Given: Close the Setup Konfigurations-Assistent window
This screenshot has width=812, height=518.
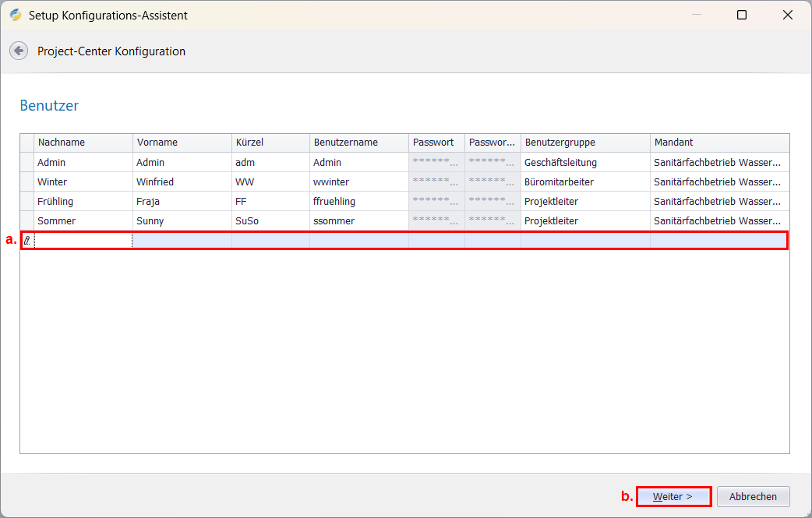Looking at the screenshot, I should coord(788,15).
